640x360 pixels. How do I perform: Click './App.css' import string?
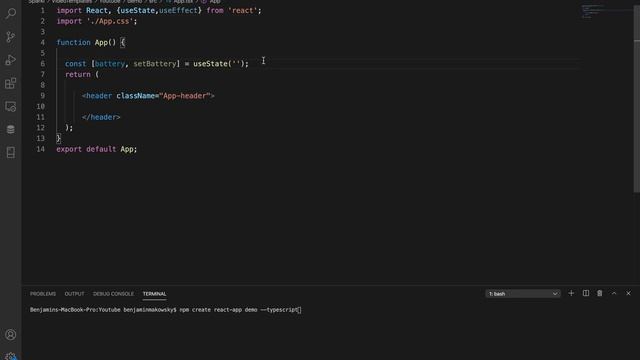[110, 21]
